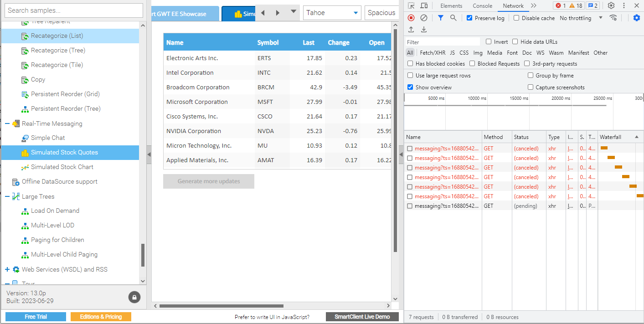Click the Network Filter text field
The width and height of the screenshot is (644, 324).
coord(443,42)
